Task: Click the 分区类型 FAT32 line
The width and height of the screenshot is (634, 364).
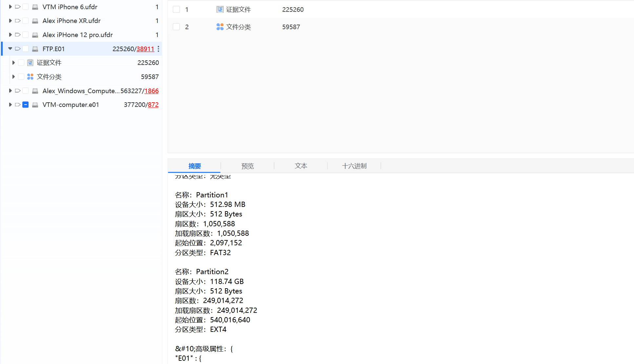Action: (203, 253)
